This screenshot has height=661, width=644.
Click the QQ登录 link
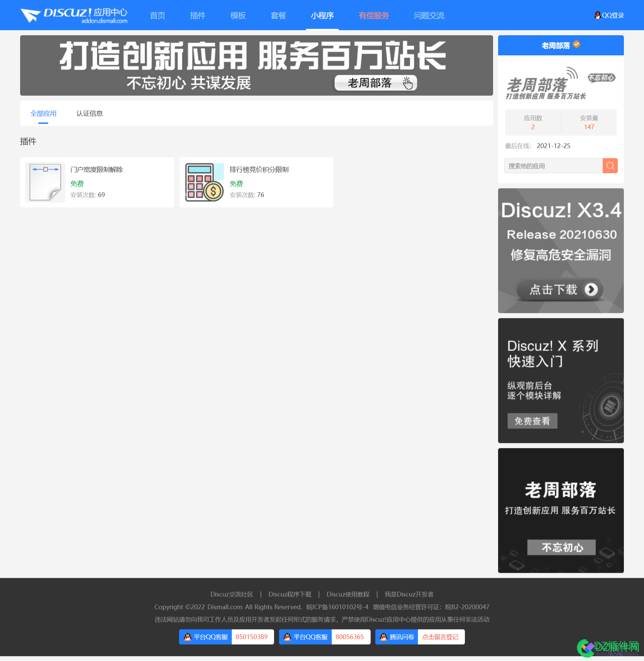(613, 15)
